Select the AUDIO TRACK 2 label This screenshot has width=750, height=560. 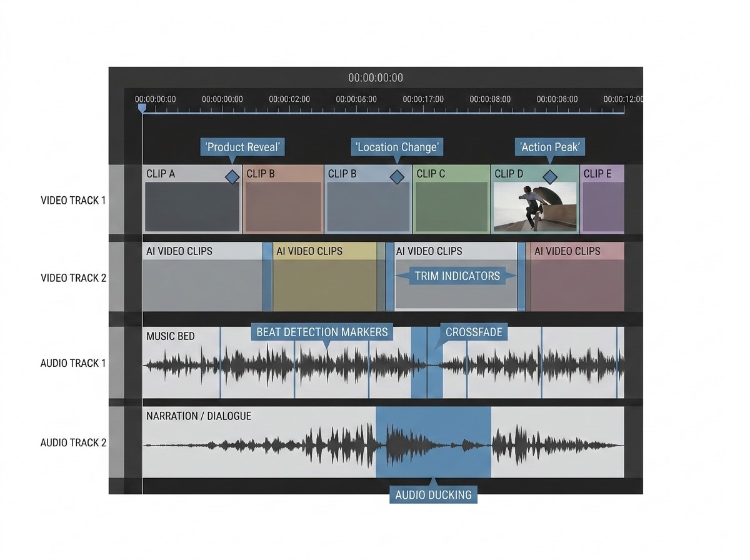[73, 442]
